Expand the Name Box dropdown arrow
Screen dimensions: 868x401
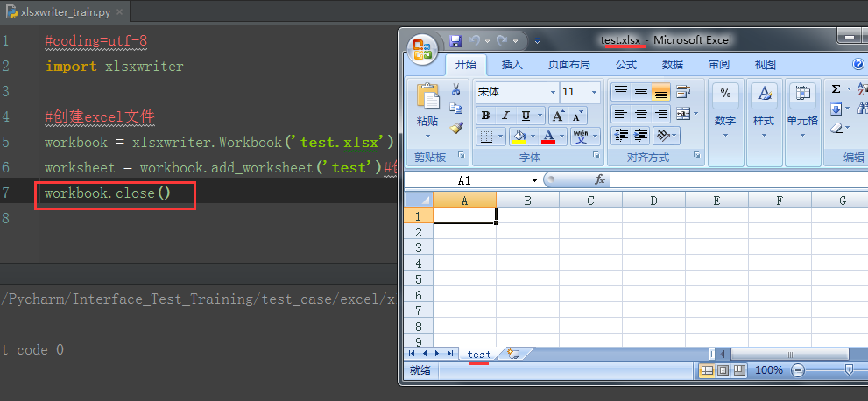coord(535,180)
